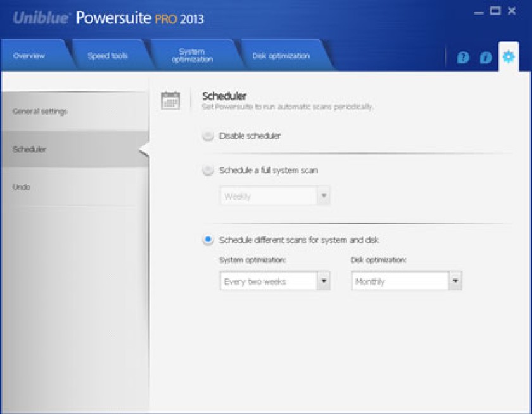
Task: Click the Scheduler calendar icon
Action: tap(170, 100)
